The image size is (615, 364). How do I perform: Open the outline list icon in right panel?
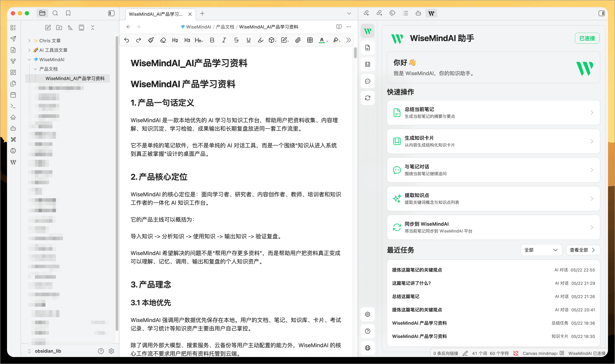[405, 13]
